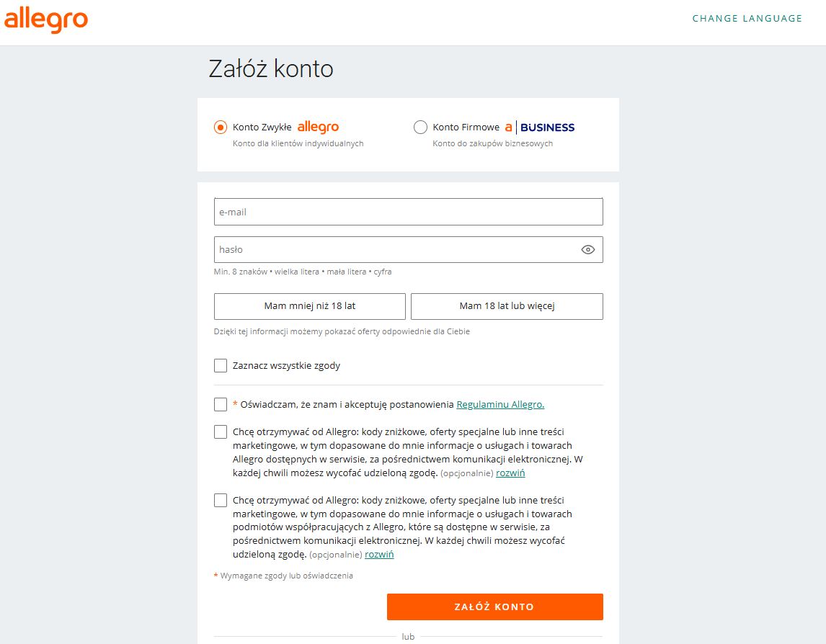Viewport: 826px width, 644px height.
Task: Click the Allegro Business logo
Action: pyautogui.click(x=540, y=128)
